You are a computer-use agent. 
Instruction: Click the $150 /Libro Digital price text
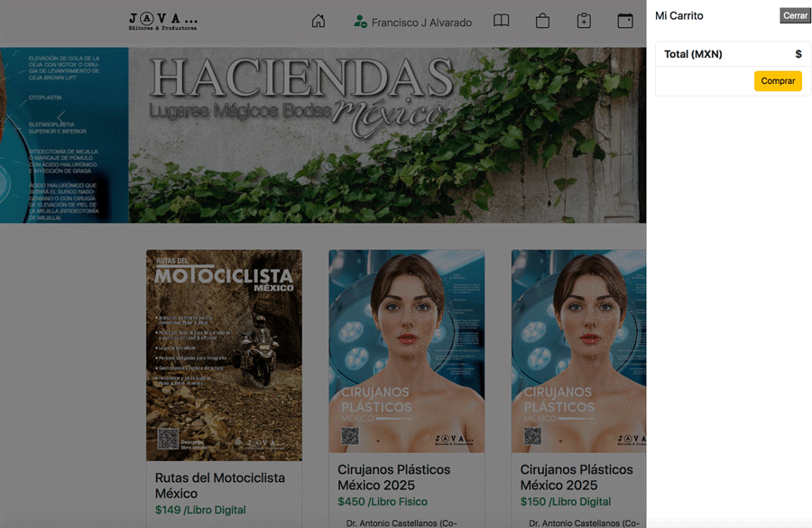[566, 502]
